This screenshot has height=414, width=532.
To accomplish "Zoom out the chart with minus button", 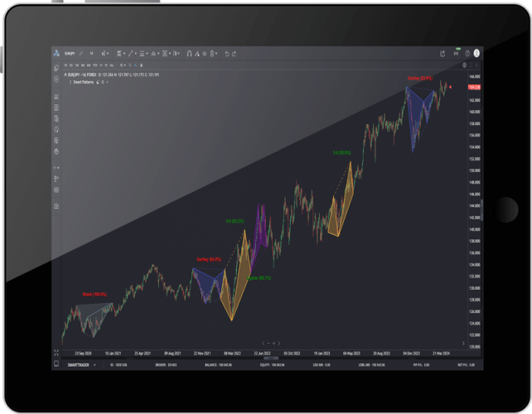I will click(x=268, y=344).
